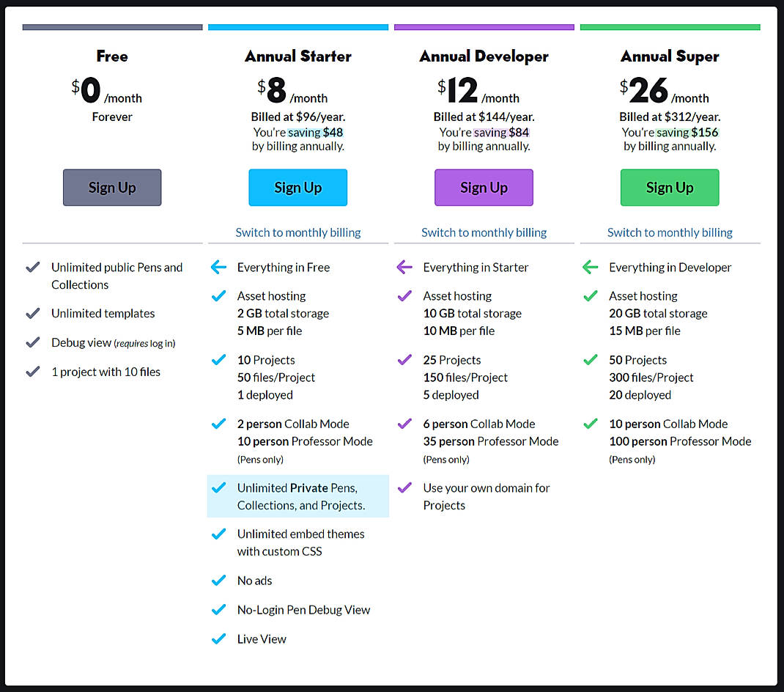
Task: Click the checkmark beside Use your own domain
Action: [x=404, y=487]
